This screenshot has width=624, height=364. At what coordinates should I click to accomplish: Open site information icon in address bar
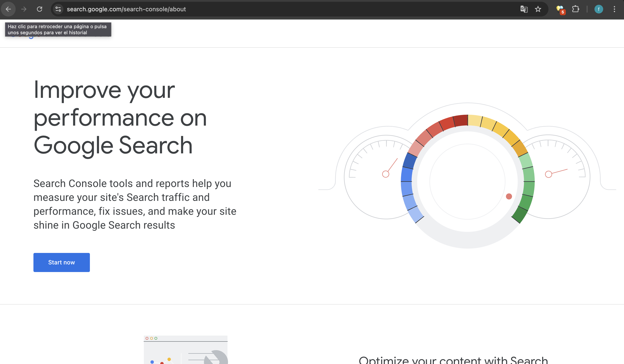point(58,9)
